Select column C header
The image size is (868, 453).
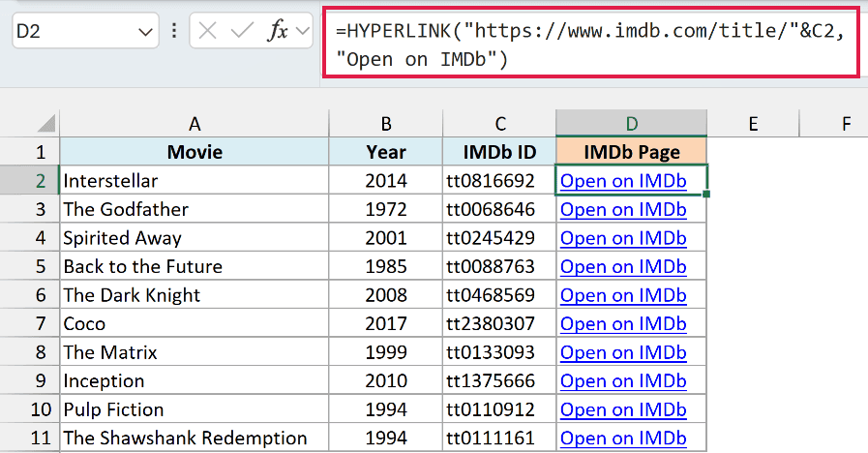500,124
